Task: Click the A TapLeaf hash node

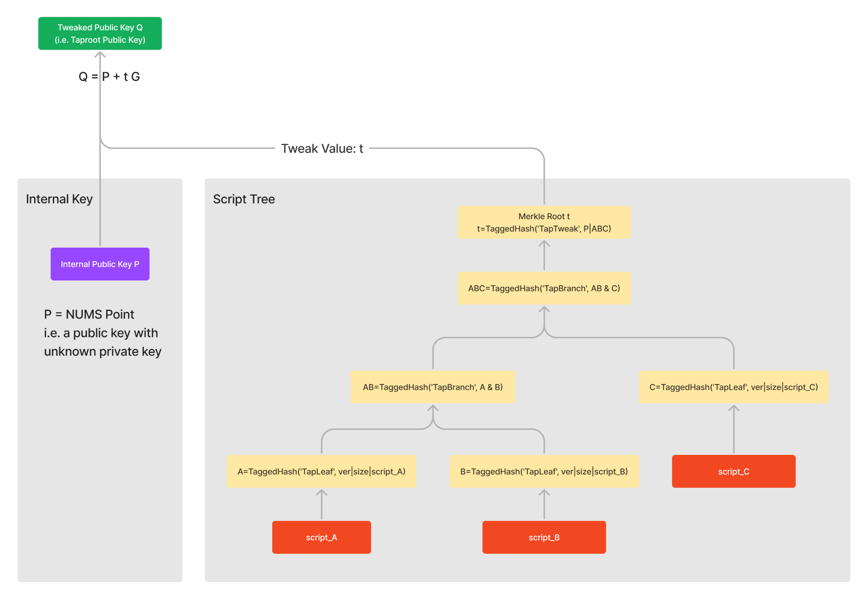Action: (x=321, y=471)
